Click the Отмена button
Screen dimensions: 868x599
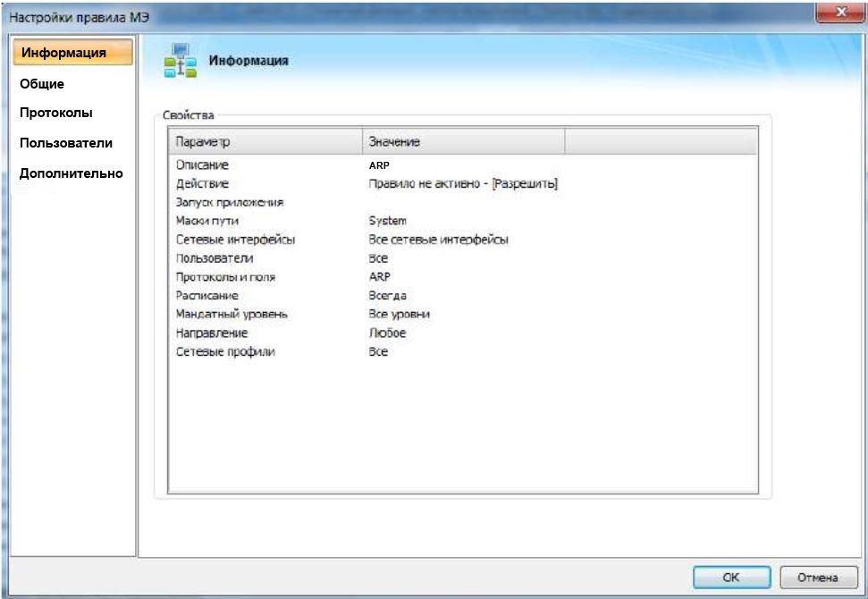click(x=818, y=578)
